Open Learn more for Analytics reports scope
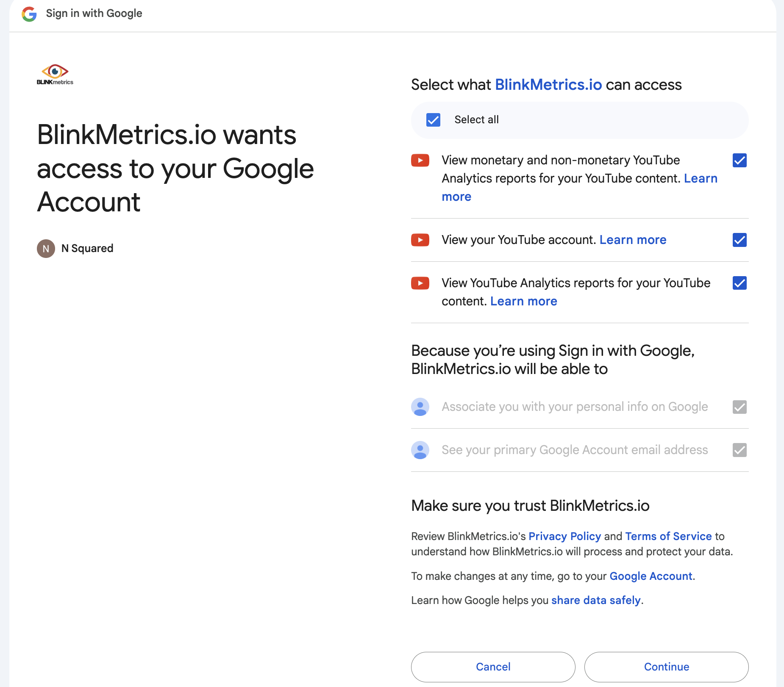 point(523,301)
